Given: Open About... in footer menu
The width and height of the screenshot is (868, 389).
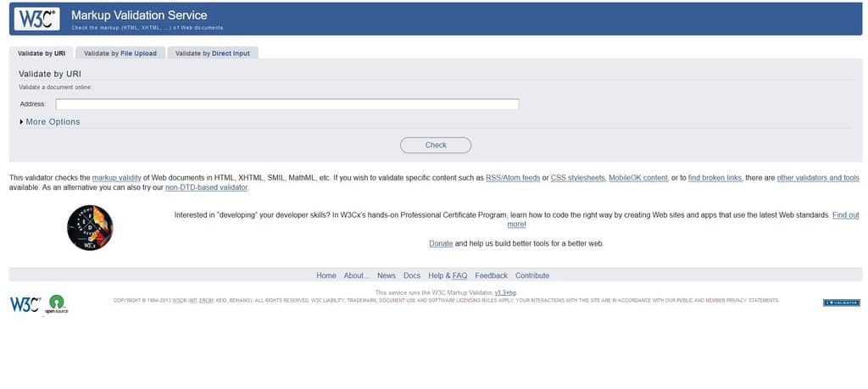Looking at the screenshot, I should coord(357,275).
